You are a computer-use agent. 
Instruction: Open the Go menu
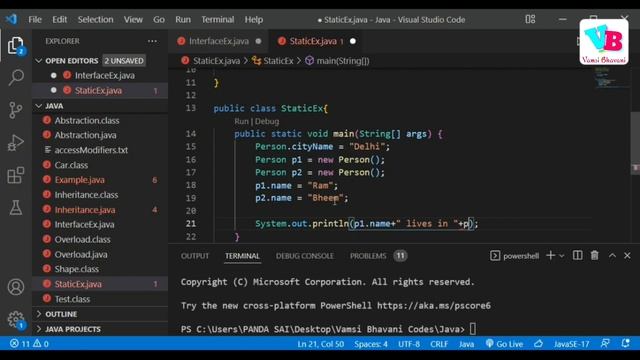click(159, 19)
